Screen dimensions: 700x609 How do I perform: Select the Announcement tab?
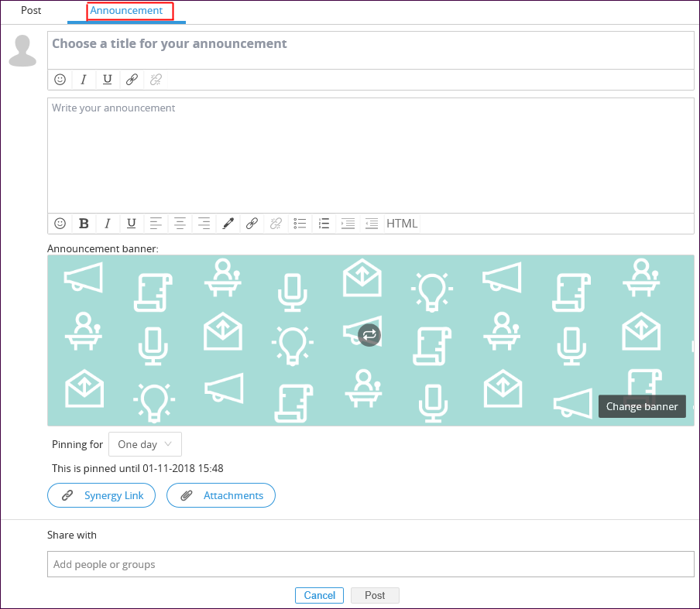pos(126,11)
